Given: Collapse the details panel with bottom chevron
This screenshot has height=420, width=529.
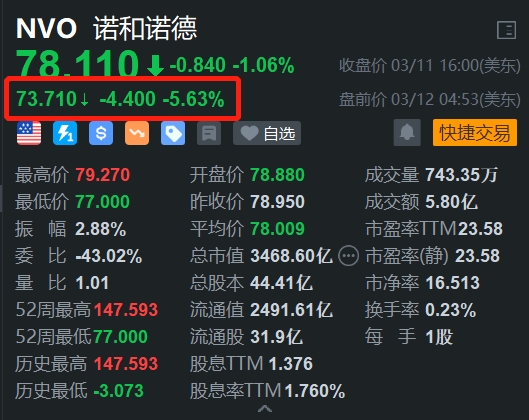Looking at the screenshot, I should [x=265, y=409].
